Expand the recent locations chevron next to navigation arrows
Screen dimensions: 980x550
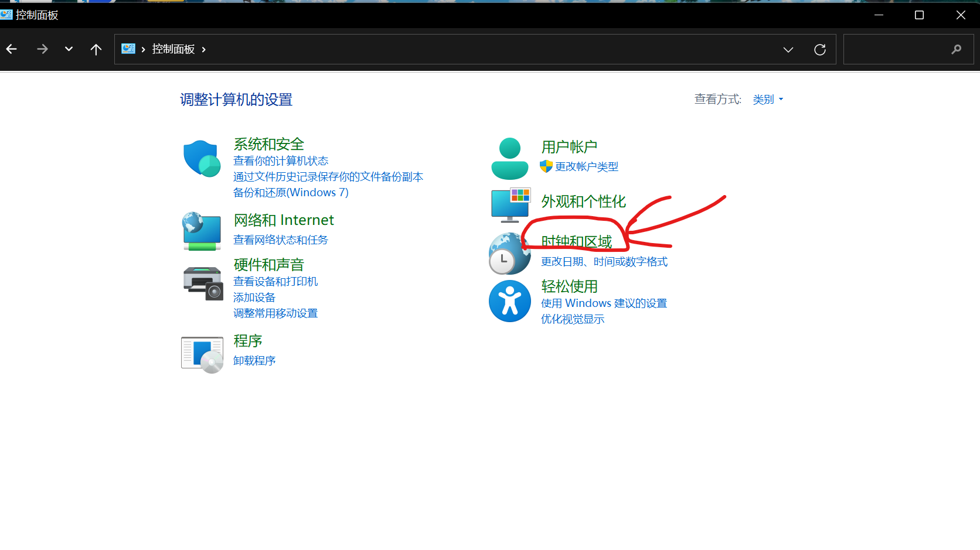pos(69,49)
